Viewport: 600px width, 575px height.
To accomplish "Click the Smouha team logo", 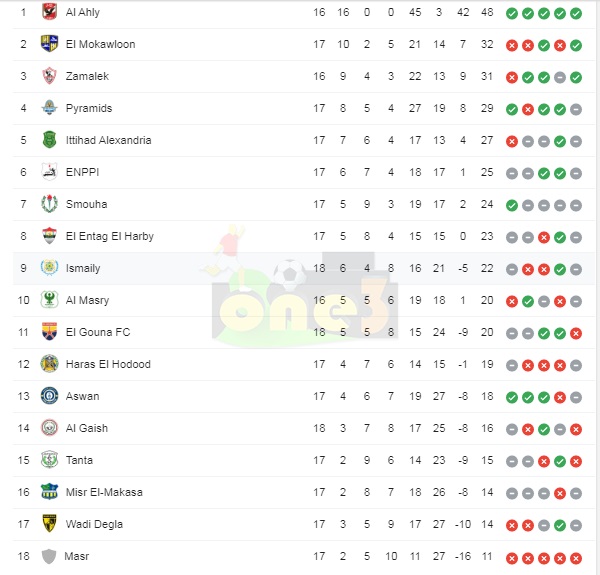I will click(49, 204).
